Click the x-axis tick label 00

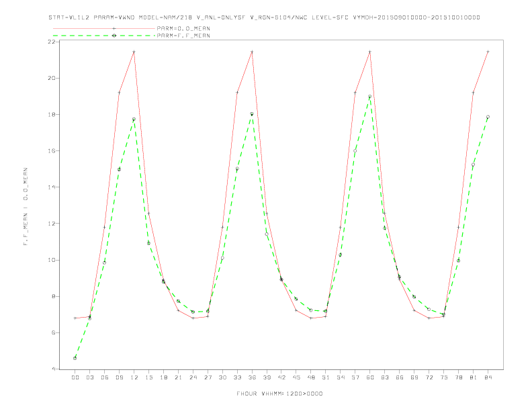tap(75, 377)
